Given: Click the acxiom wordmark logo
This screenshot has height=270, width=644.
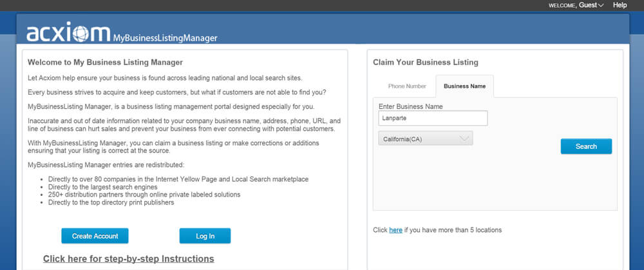Looking at the screenshot, I should click(69, 33).
